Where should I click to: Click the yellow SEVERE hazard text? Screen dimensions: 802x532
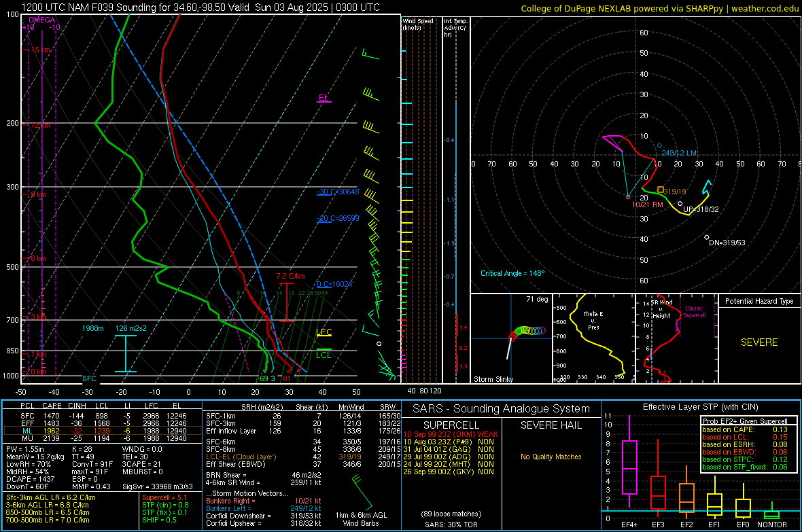click(x=759, y=342)
